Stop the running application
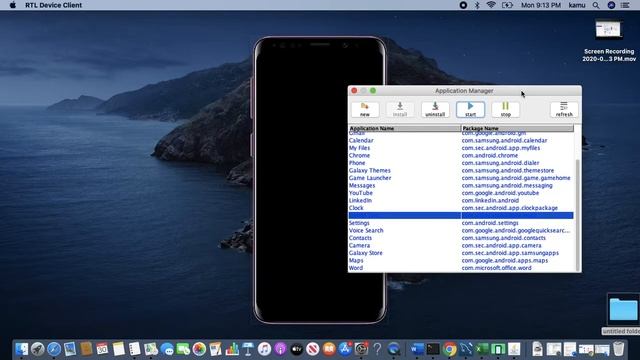640x360 pixels. [505, 110]
